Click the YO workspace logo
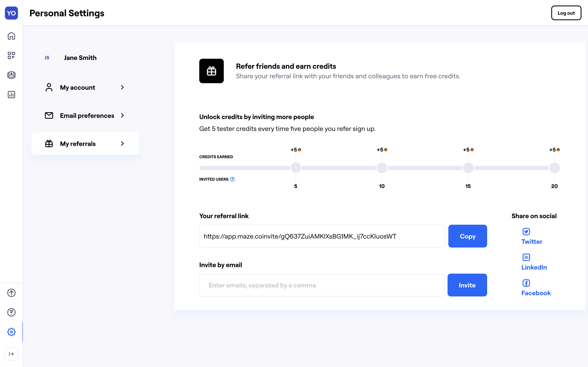This screenshot has height=367, width=588. [11, 13]
